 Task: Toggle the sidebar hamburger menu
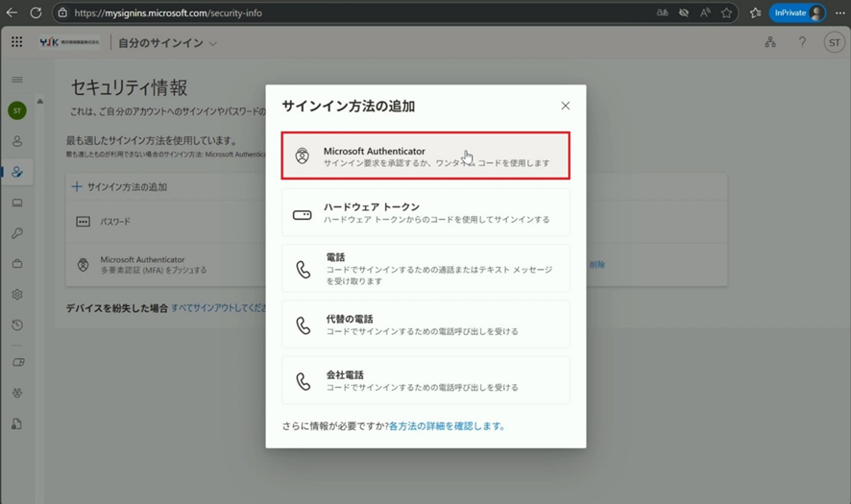[17, 80]
